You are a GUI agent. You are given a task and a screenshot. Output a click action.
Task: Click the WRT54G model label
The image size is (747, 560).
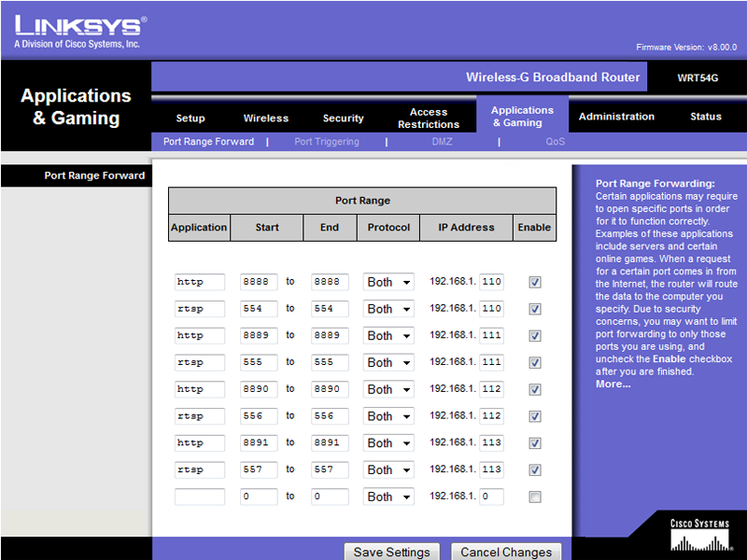tap(698, 77)
